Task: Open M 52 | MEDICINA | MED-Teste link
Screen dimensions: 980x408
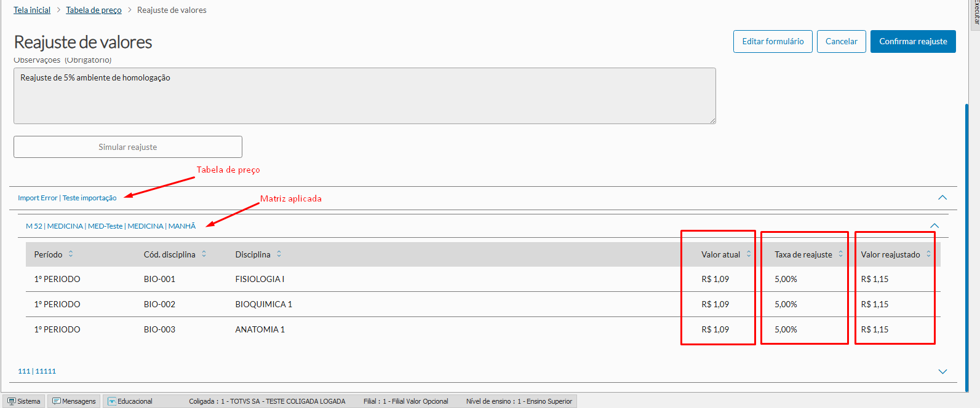Action: click(111, 226)
